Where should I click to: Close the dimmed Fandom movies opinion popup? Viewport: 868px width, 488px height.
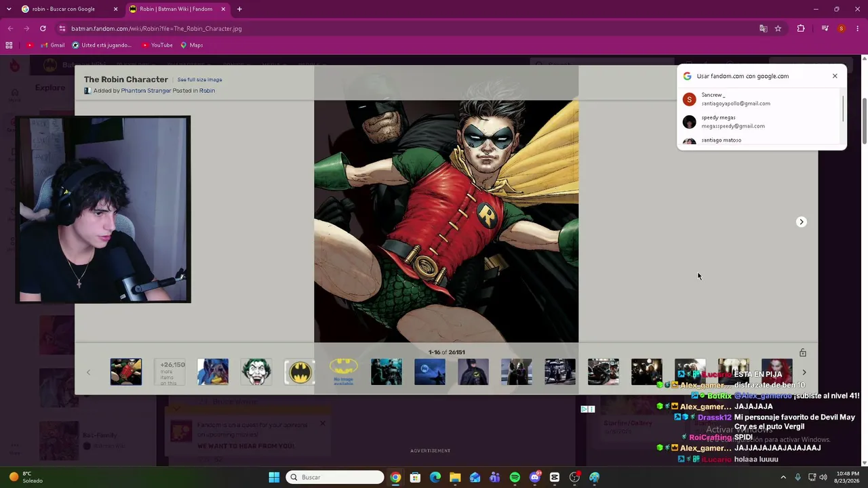323,424
